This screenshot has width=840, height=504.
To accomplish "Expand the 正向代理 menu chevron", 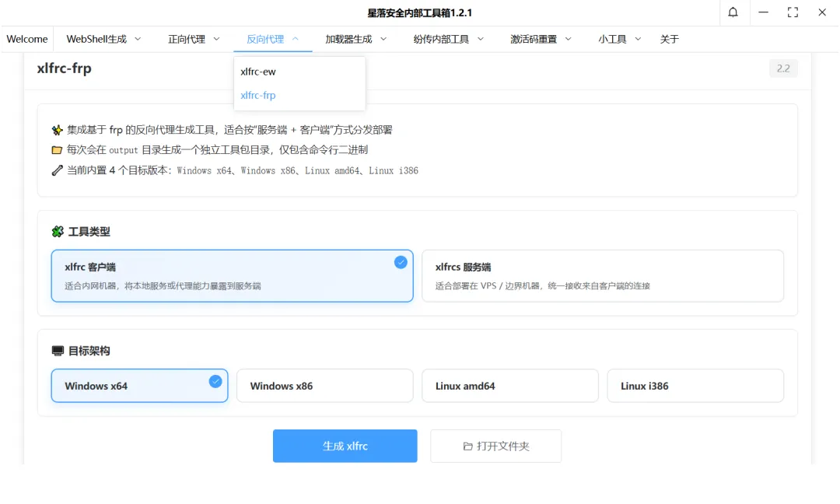I will coord(216,39).
